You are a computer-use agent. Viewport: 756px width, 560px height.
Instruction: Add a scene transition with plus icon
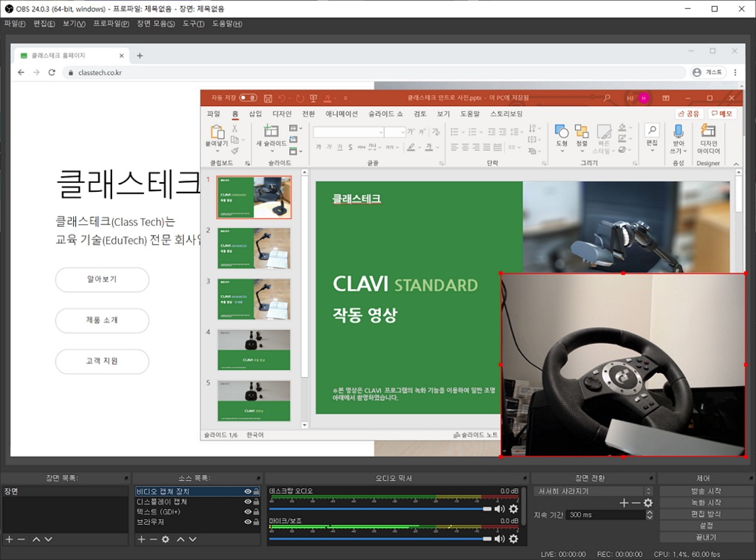coord(624,503)
